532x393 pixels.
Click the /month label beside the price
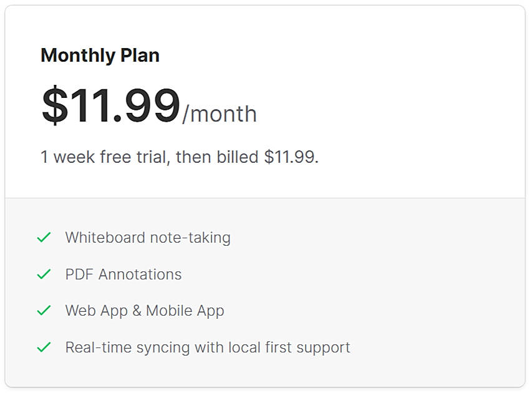click(218, 114)
